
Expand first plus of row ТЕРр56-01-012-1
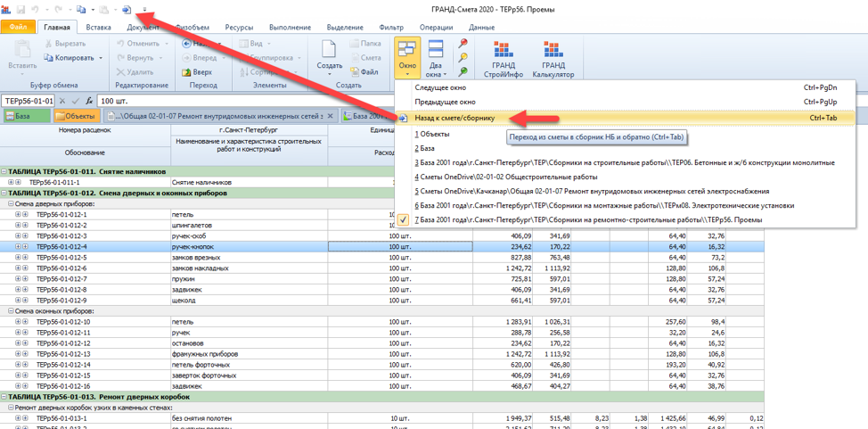tap(18, 214)
